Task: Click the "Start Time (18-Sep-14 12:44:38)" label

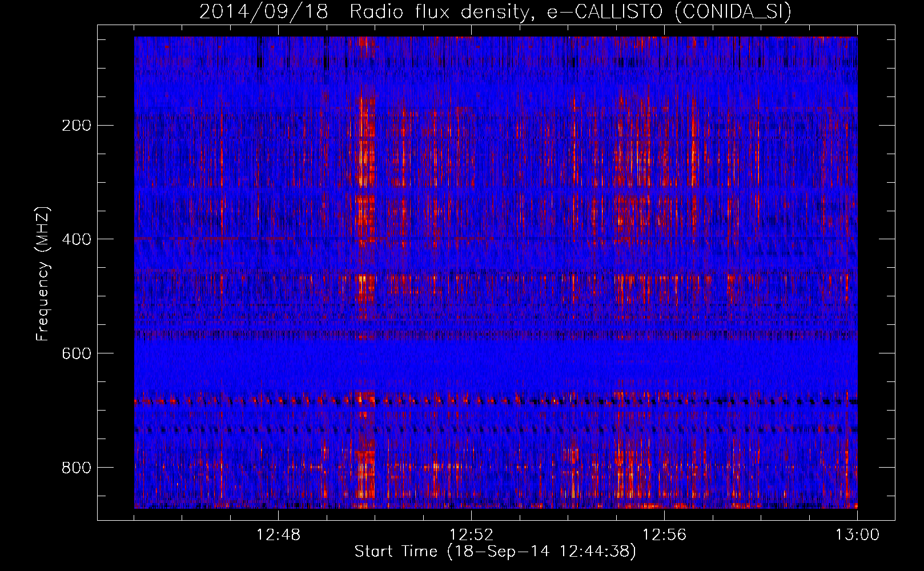Action: (495, 552)
